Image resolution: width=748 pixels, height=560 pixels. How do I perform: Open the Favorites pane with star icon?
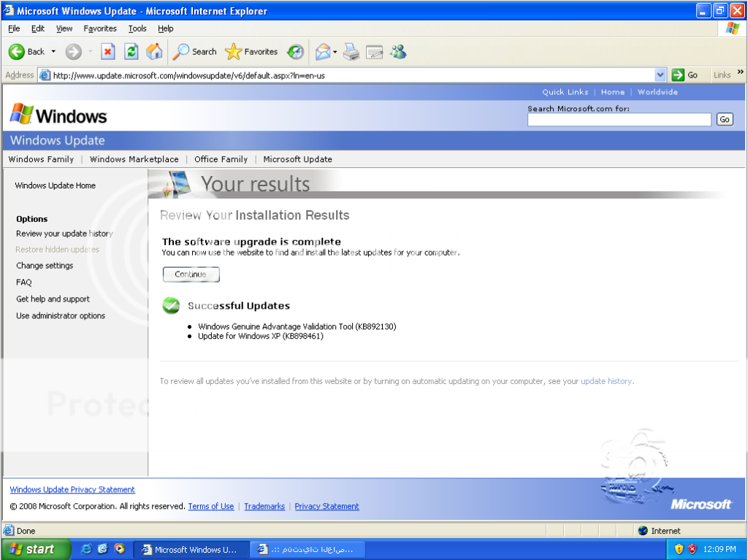[251, 52]
